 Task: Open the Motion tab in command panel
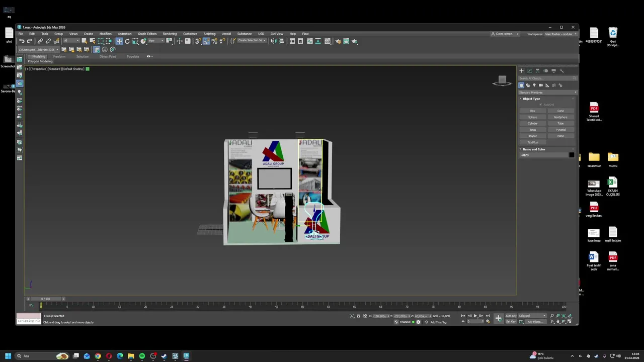point(545,71)
